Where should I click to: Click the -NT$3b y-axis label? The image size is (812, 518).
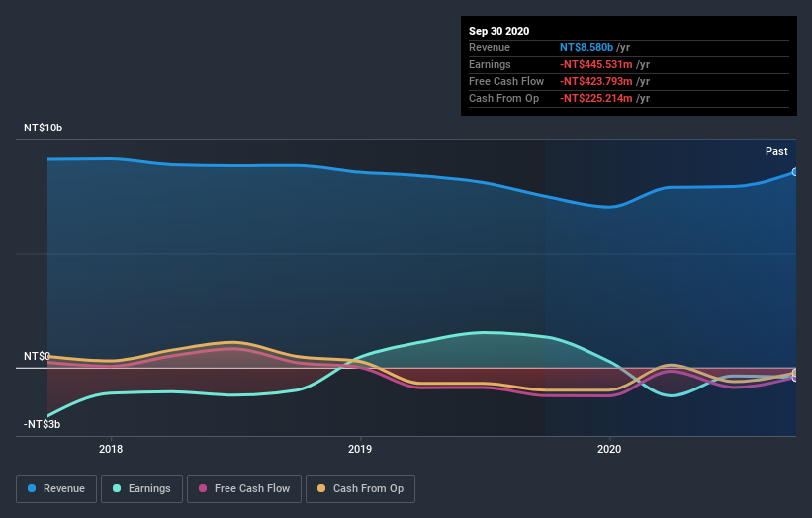(42, 424)
